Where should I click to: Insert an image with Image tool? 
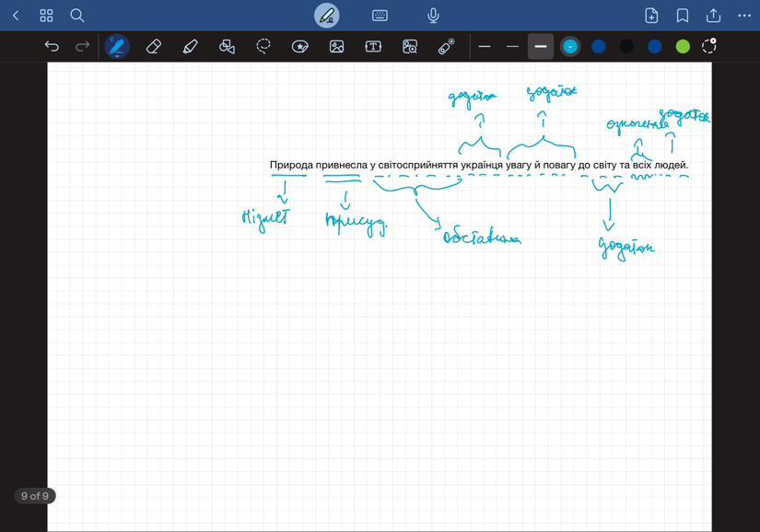(336, 46)
